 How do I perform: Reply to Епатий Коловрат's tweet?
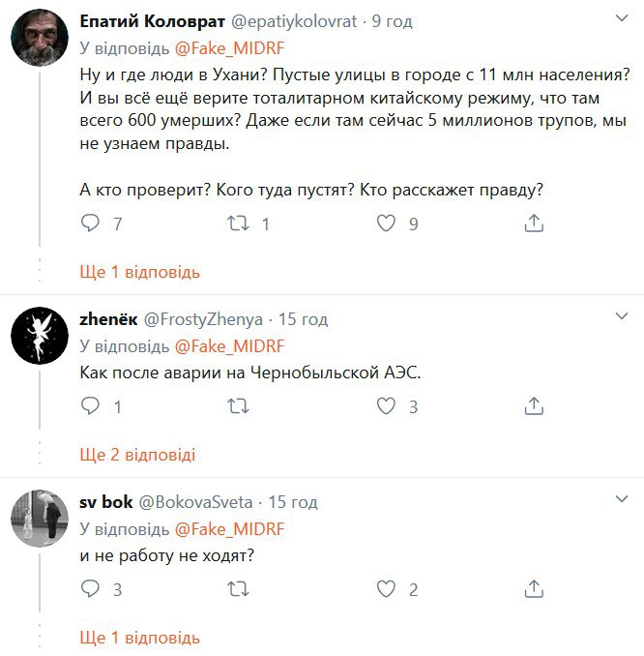[90, 224]
